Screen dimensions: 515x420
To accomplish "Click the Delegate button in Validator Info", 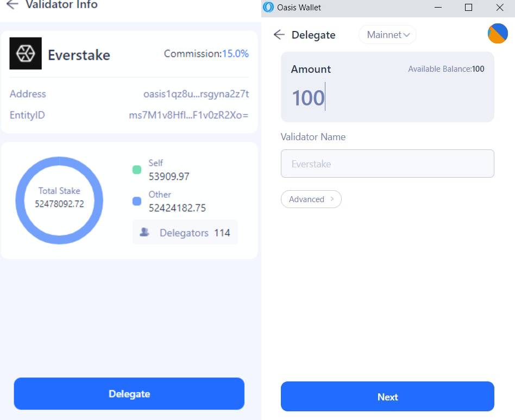I will [x=129, y=393].
